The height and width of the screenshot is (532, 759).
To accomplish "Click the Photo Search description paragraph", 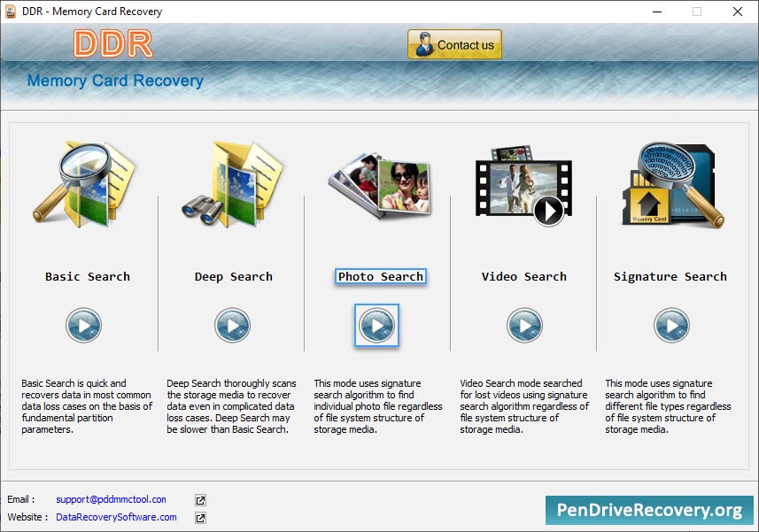I will click(378, 406).
